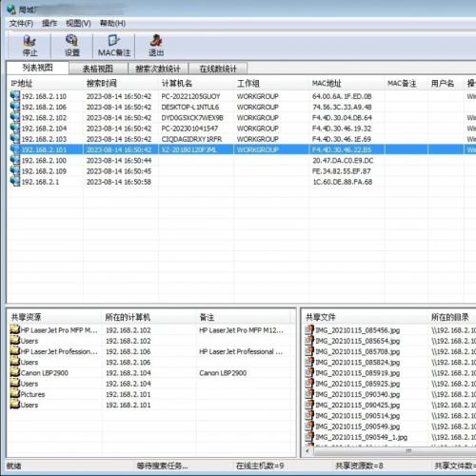Click the 退出 exit toolbar icon
The width and height of the screenshot is (476, 476).
(156, 41)
